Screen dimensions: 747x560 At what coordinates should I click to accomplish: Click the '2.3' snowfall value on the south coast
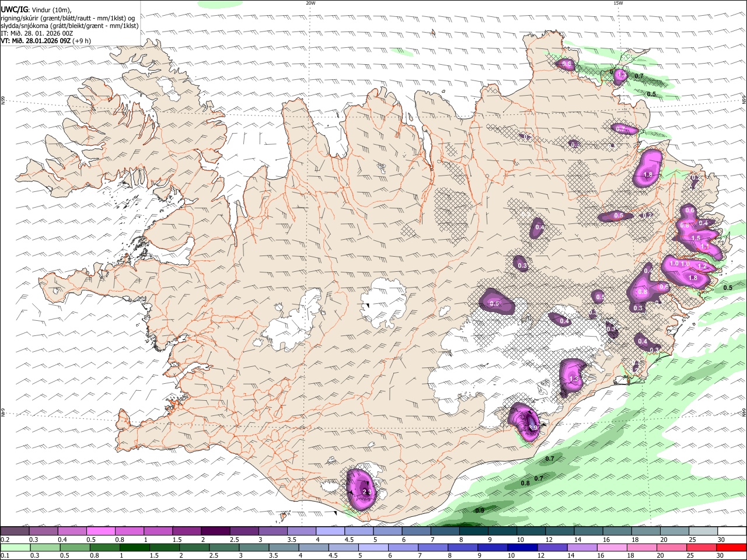[367, 492]
